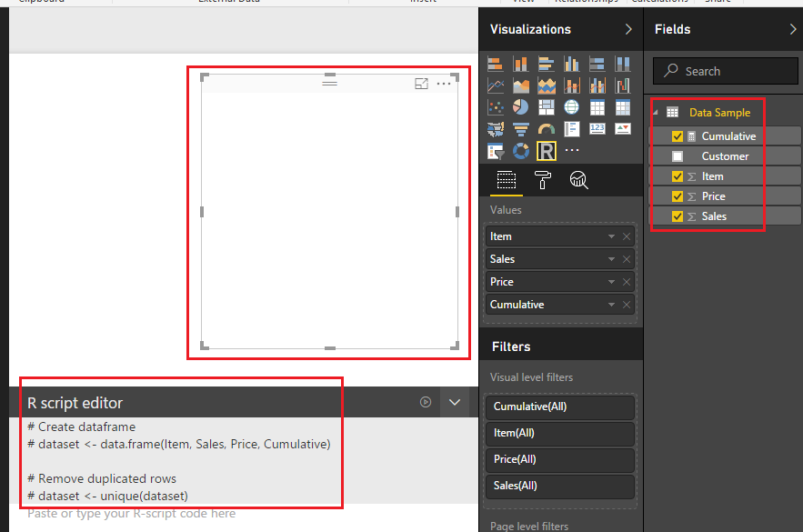Select the Map globe visualization
Viewport: 803px width, 532px height.
(x=571, y=107)
